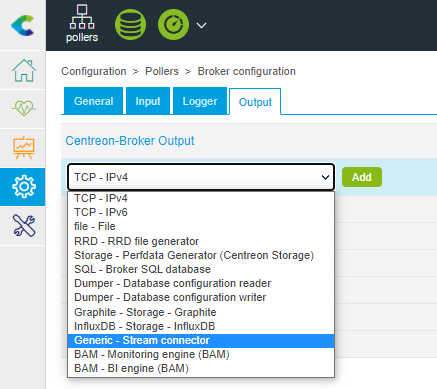Expand the chevron next to gauge icon

point(201,25)
